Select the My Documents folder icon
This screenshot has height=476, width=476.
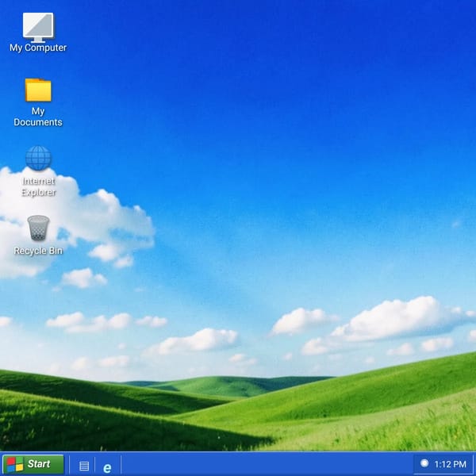tap(38, 90)
